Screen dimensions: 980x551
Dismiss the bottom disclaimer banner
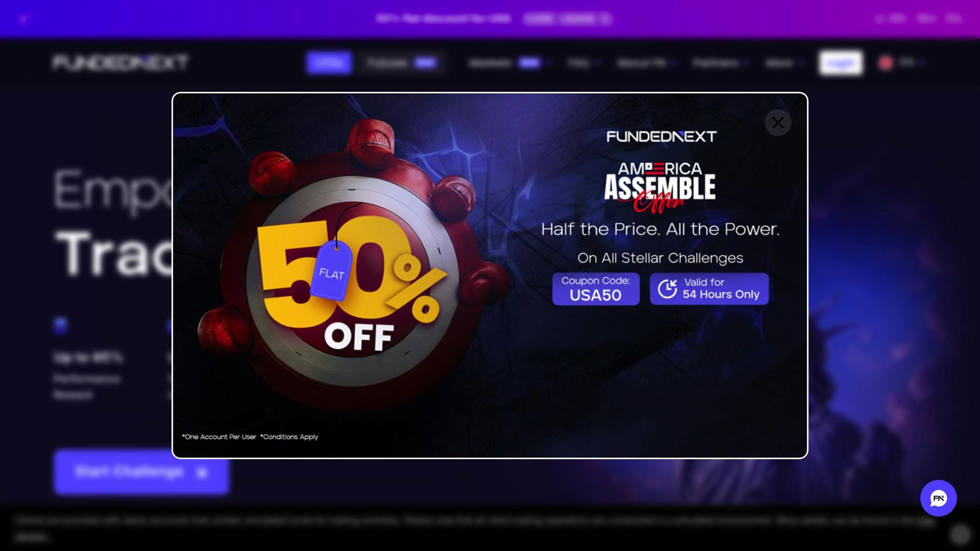(959, 534)
